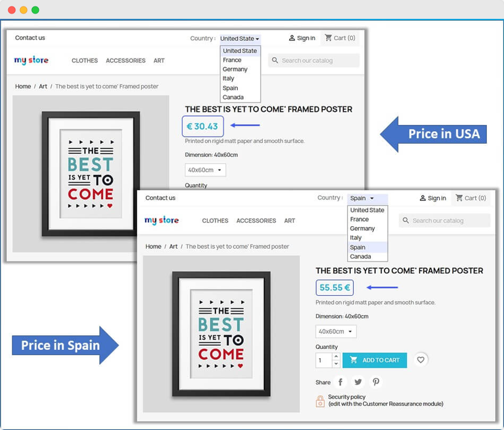
Task: Expand the 40x60cm dimension dropdown above Add to Cart
Action: [x=336, y=332]
